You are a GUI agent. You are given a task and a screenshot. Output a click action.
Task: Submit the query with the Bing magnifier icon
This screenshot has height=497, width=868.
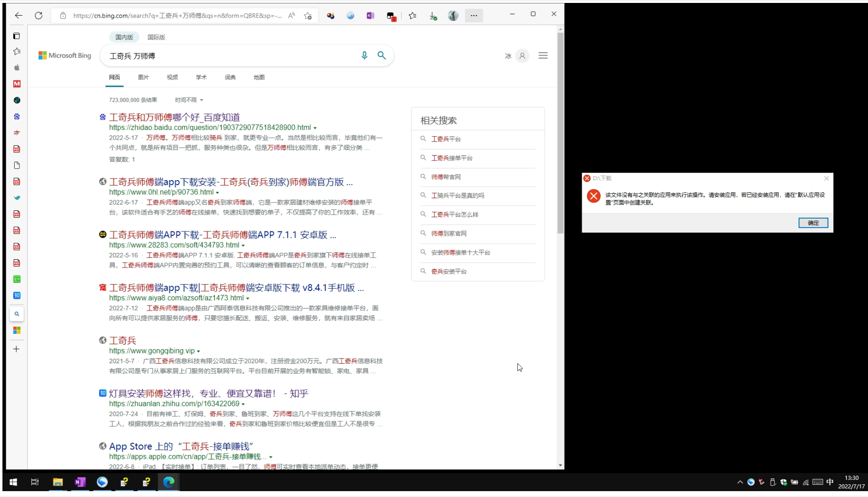[381, 56]
